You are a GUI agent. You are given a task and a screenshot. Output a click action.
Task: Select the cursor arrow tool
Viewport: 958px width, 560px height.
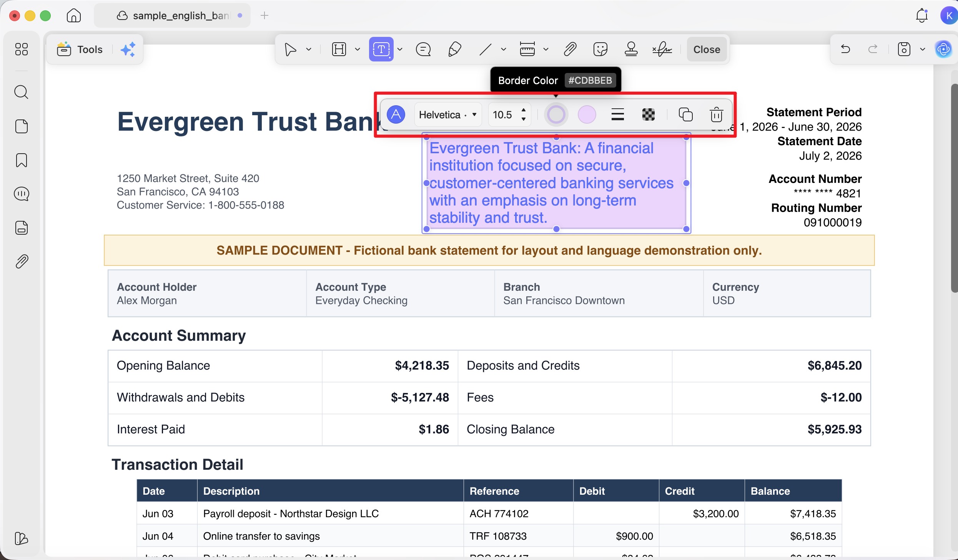[x=290, y=50]
